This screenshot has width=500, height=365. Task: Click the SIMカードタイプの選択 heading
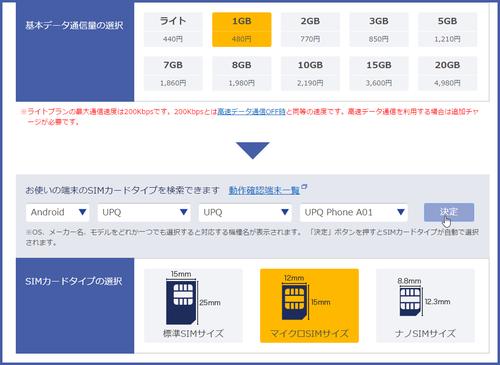(74, 281)
